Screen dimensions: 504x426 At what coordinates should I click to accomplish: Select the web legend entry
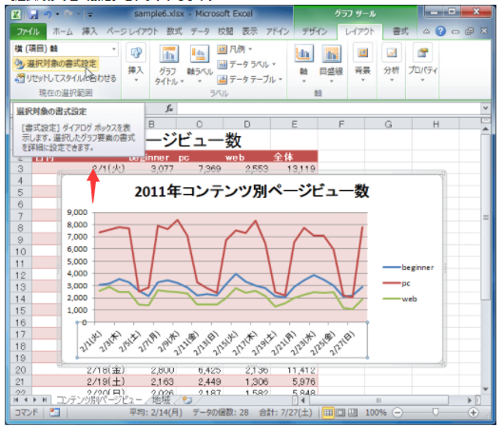pyautogui.click(x=400, y=299)
